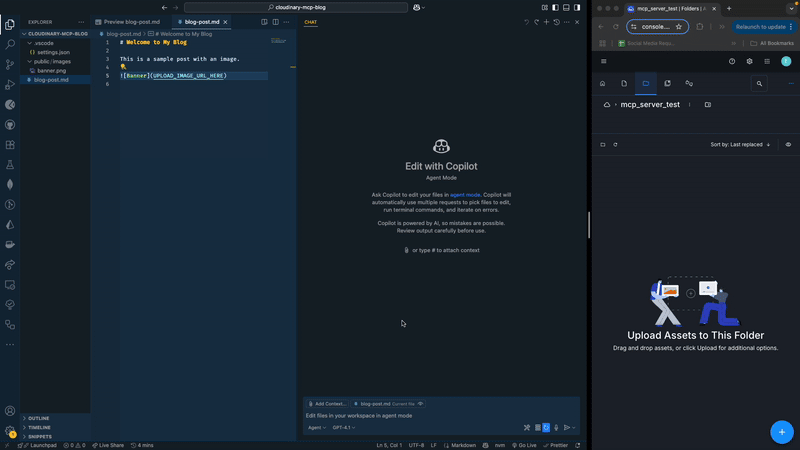Reload the Chrome page

tap(616, 27)
